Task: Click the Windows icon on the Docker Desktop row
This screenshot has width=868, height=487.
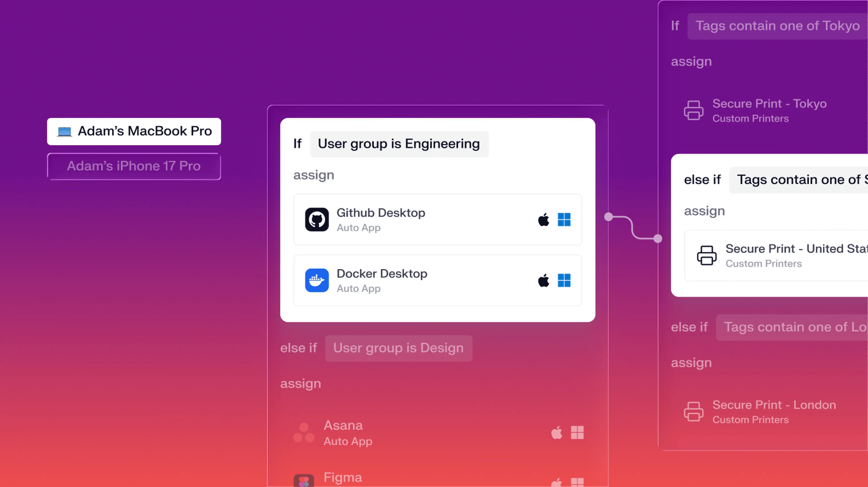Action: [565, 281]
